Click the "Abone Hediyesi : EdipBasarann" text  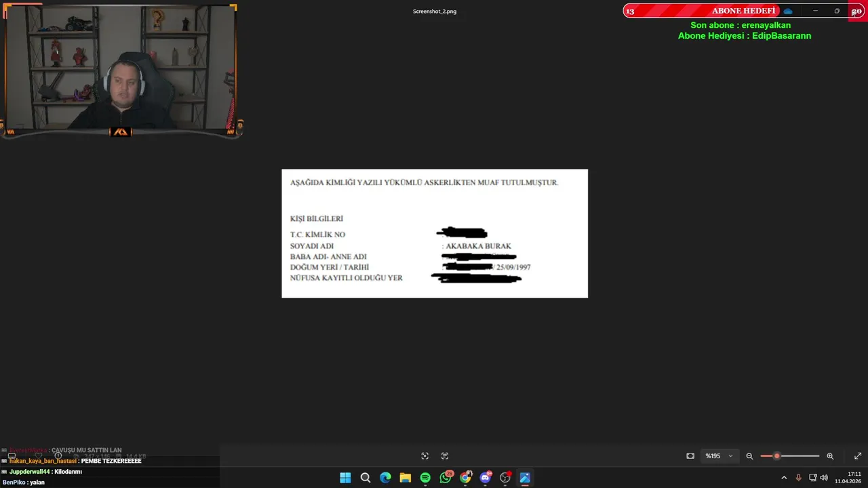(x=745, y=36)
